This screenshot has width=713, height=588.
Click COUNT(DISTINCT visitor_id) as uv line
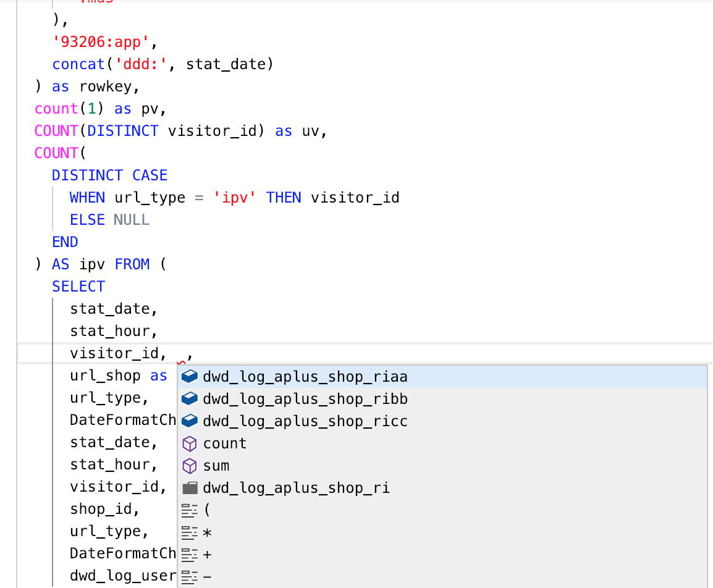(x=180, y=131)
